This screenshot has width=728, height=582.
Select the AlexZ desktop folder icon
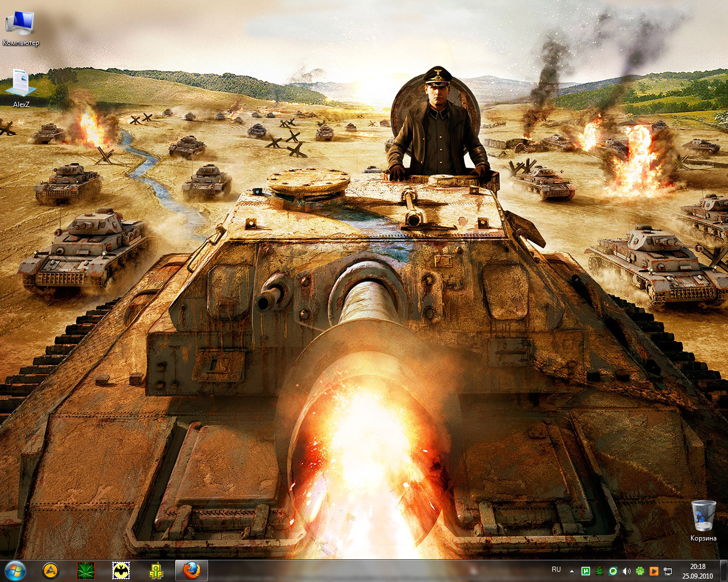click(x=21, y=89)
